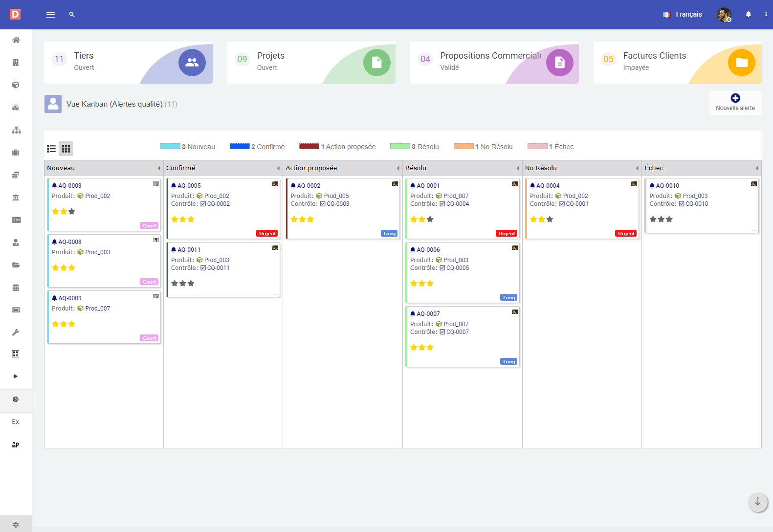773x532 pixels.
Task: Click the user thumbnail on card AQ-0004
Action: click(x=634, y=184)
